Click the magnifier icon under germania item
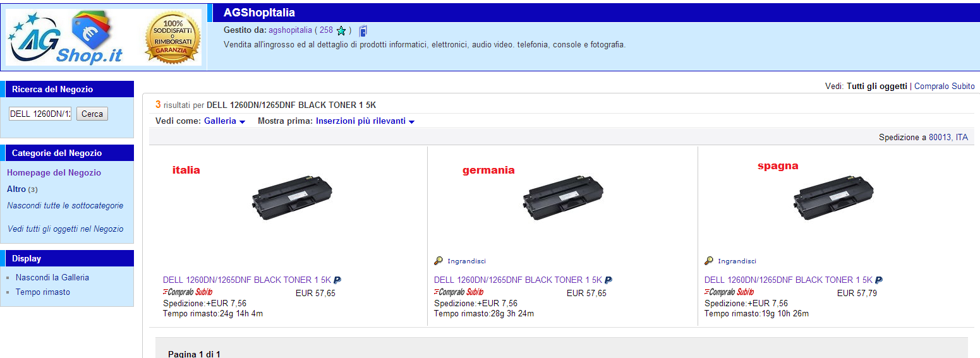 tap(439, 261)
